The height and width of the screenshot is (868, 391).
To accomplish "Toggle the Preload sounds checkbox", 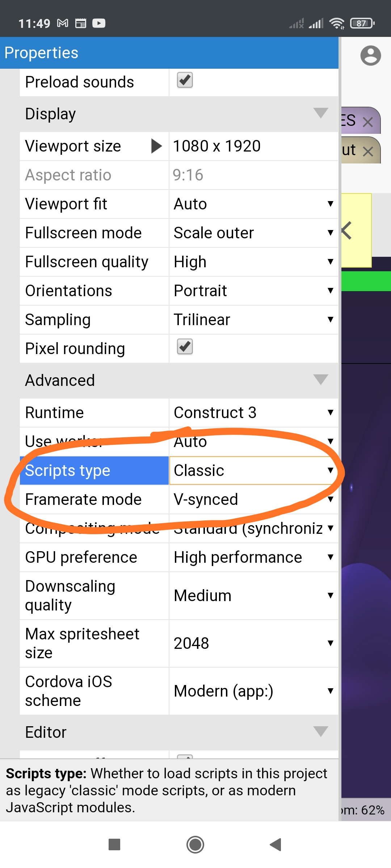I will click(x=185, y=80).
